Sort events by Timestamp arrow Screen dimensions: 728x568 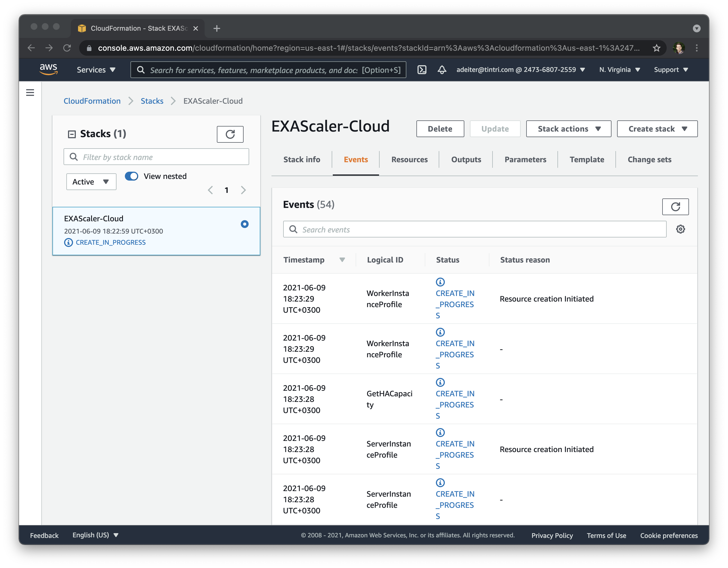[342, 260]
